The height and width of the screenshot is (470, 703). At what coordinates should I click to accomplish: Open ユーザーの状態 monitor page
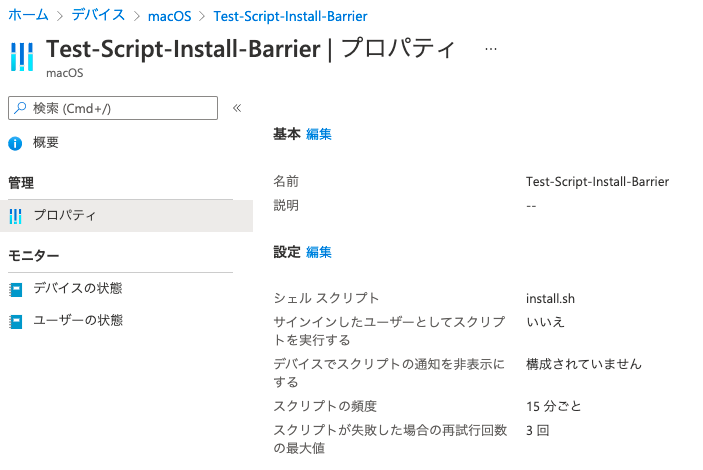pos(78,320)
